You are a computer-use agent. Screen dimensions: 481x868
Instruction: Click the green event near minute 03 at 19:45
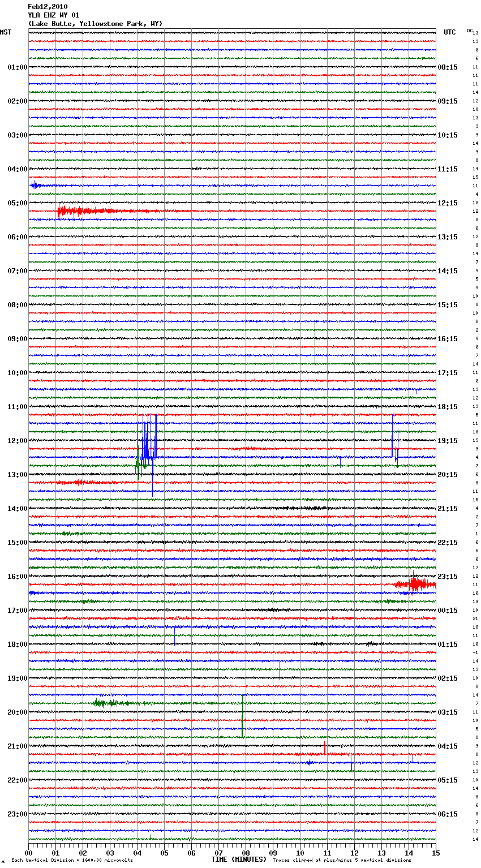click(x=113, y=703)
